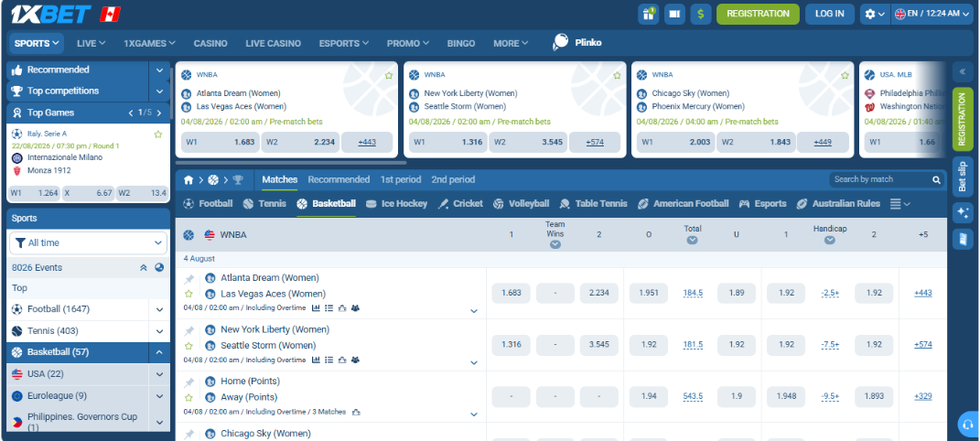The height and width of the screenshot is (441, 980).
Task: Open the Team Wins market dropdown
Action: point(555,245)
